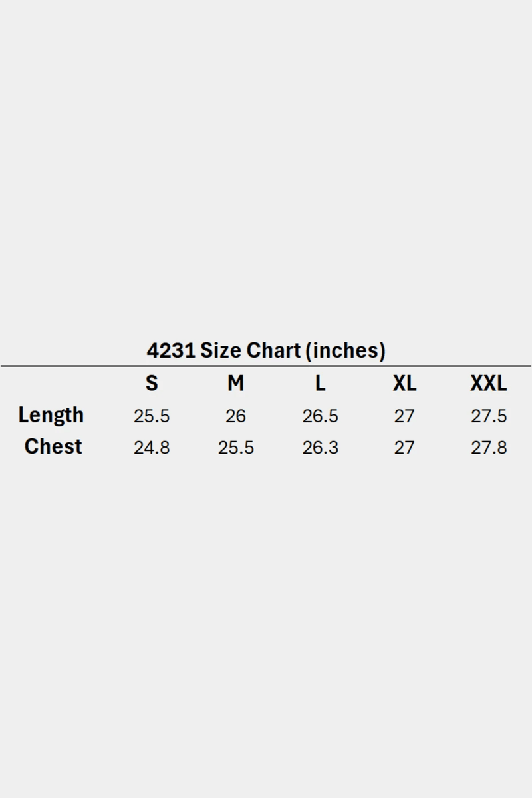The width and height of the screenshot is (532, 798).
Task: Click the Chest value for size XL
Action: click(404, 448)
